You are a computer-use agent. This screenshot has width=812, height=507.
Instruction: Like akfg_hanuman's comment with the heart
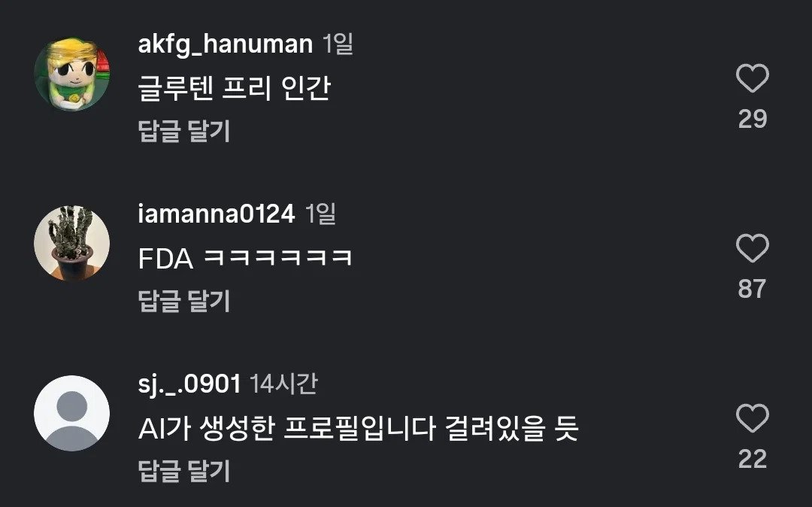753,79
